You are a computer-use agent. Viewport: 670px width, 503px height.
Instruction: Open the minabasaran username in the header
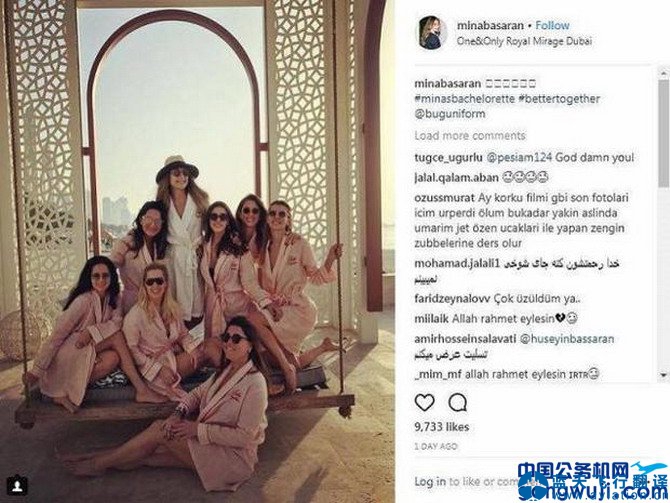pos(490,26)
